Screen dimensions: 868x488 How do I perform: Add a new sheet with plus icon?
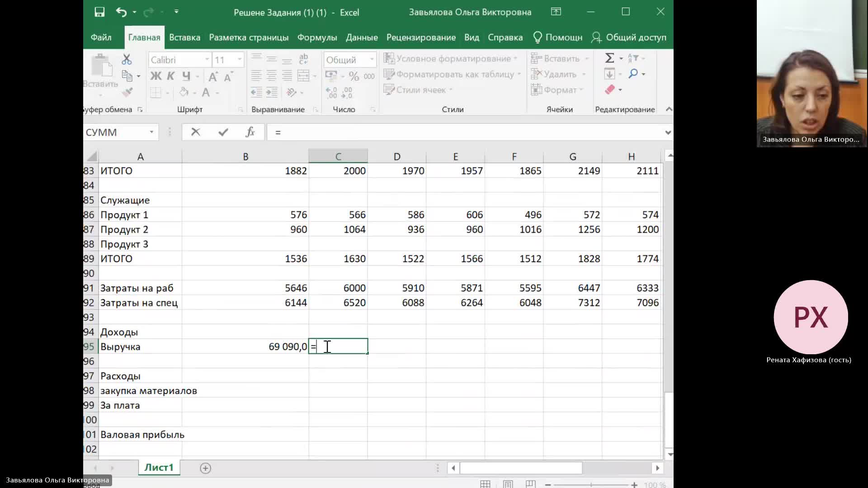(x=205, y=468)
